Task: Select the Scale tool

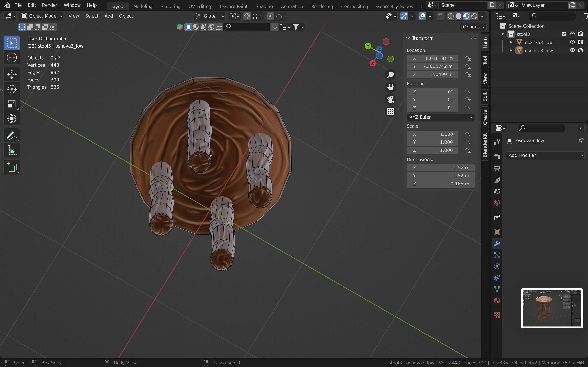Action: point(12,104)
